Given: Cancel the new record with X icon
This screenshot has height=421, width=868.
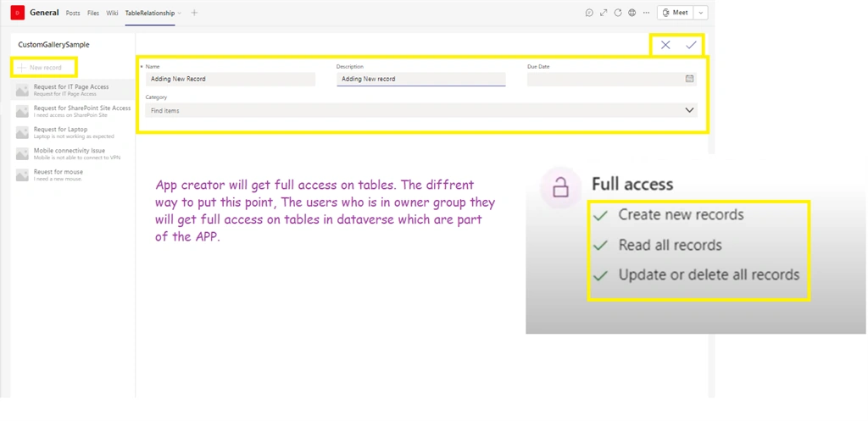Looking at the screenshot, I should 665,46.
